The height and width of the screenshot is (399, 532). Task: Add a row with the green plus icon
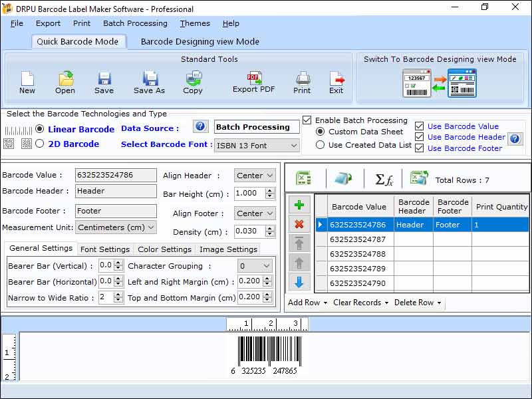(x=299, y=204)
